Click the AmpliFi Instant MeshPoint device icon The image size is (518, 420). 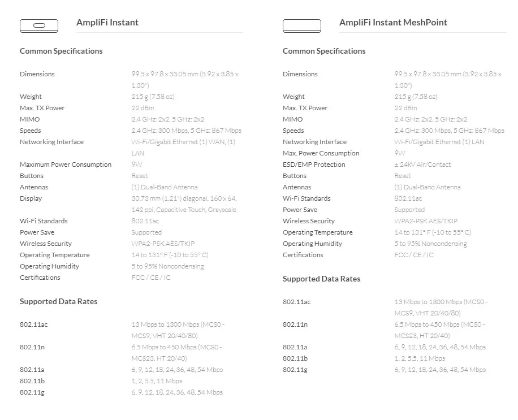(302, 26)
